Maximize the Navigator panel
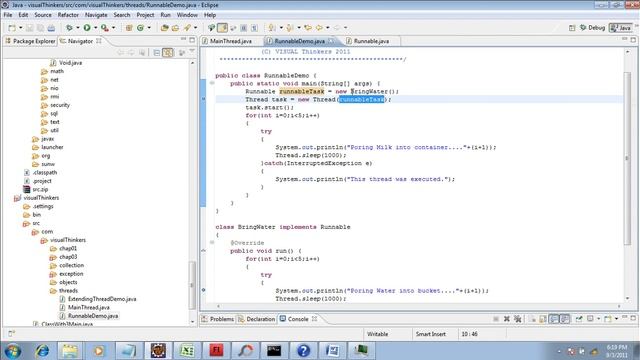 click(x=192, y=40)
